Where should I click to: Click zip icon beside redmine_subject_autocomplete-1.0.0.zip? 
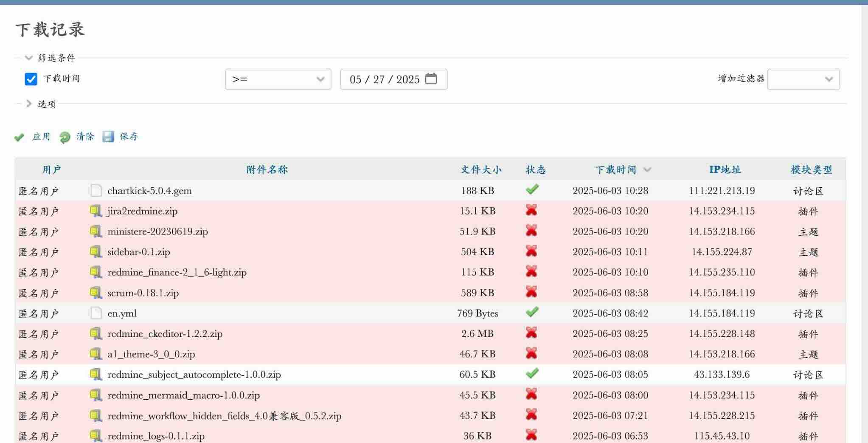[x=96, y=374]
